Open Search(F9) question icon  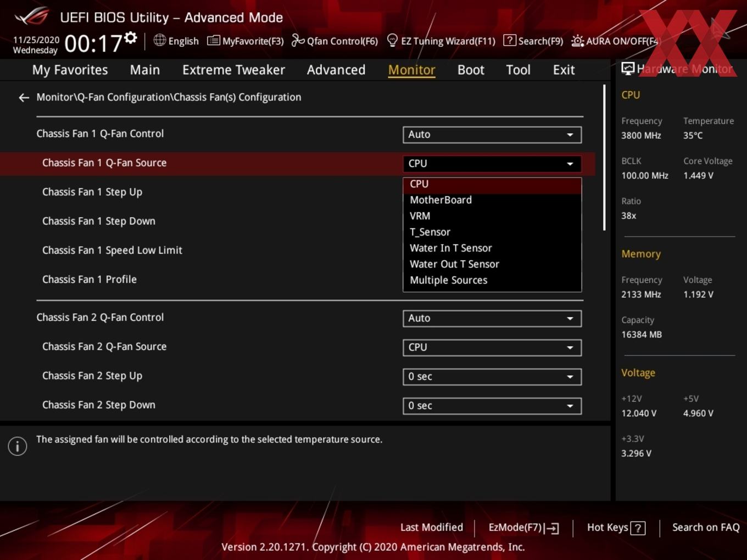pos(510,41)
